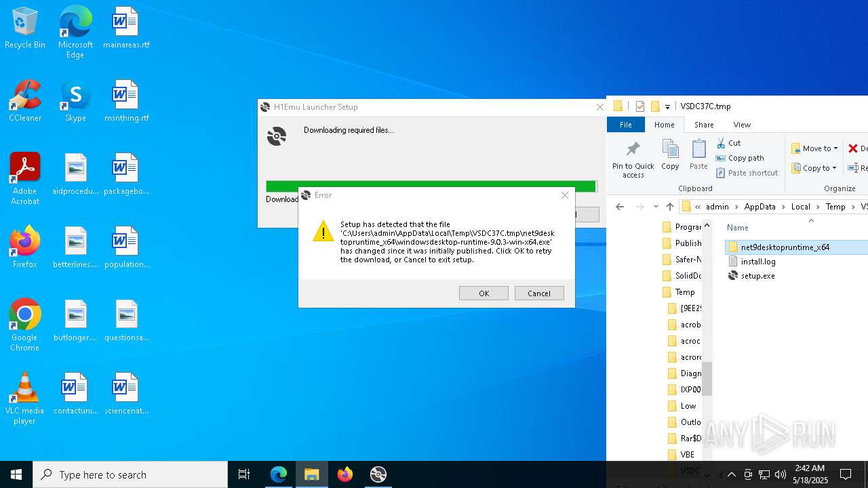Open VLC media player desktop shortcut

25,399
